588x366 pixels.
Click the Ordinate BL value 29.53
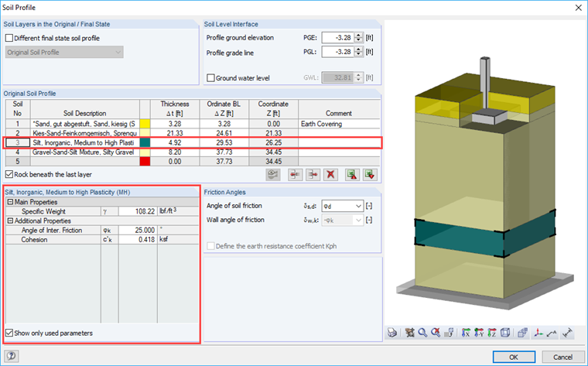[x=224, y=142]
